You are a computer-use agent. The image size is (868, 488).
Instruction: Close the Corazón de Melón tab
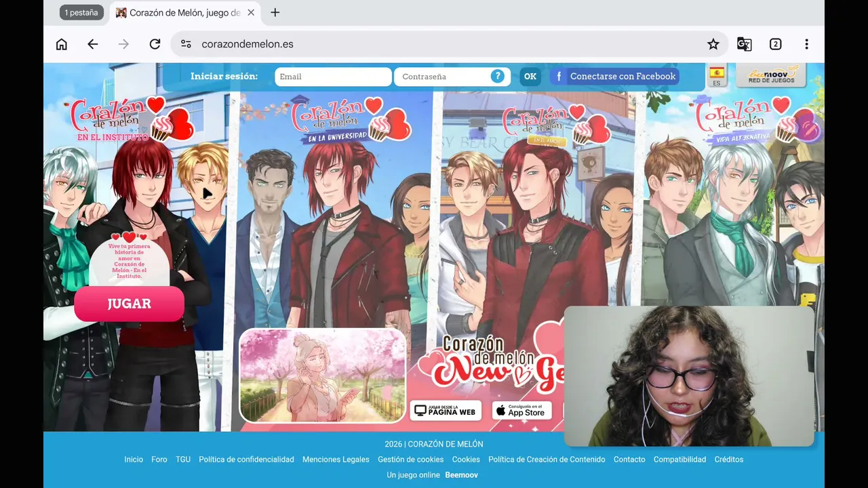[x=250, y=13]
